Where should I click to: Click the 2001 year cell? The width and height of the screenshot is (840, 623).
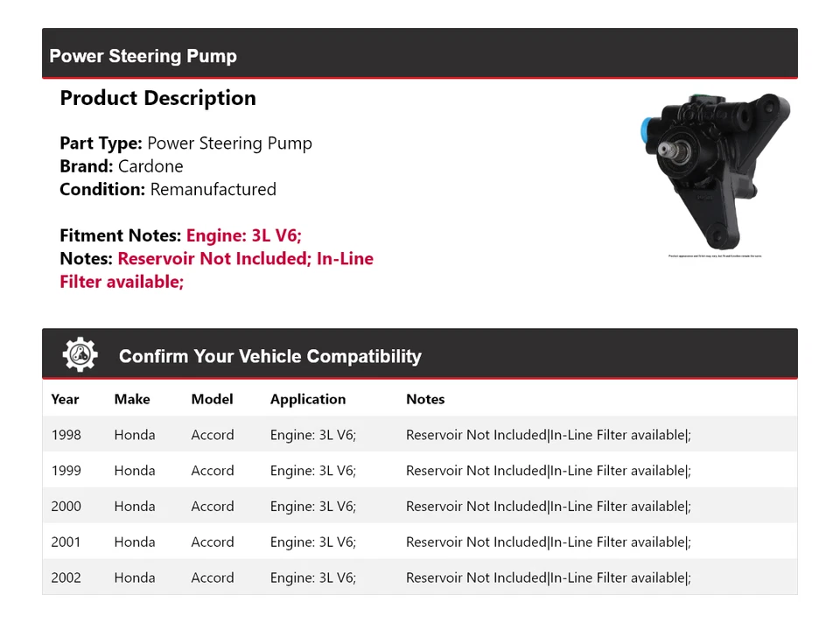pyautogui.click(x=66, y=542)
